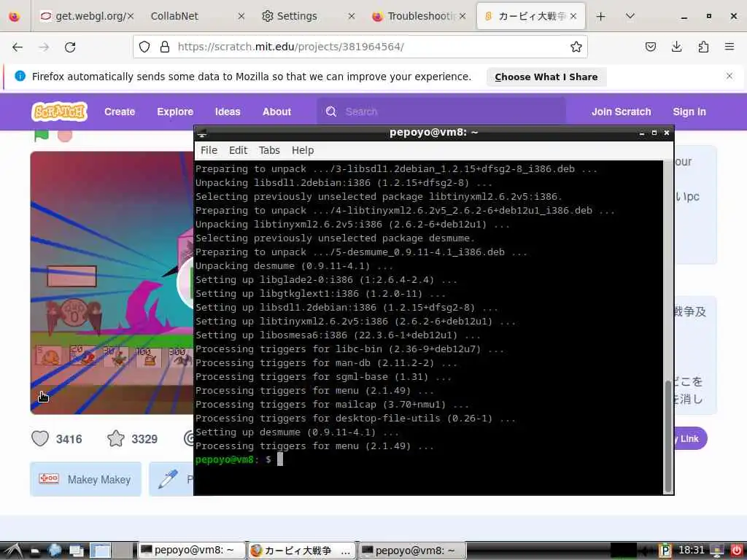Click the terminal window menu icon

[x=203, y=133]
